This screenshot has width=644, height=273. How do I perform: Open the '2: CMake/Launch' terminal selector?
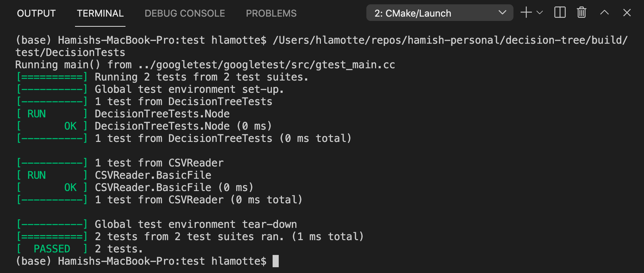(x=439, y=13)
